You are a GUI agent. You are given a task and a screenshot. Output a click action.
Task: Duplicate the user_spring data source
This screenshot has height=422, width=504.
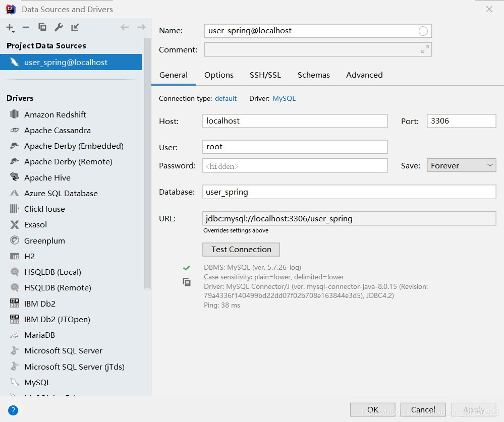42,27
